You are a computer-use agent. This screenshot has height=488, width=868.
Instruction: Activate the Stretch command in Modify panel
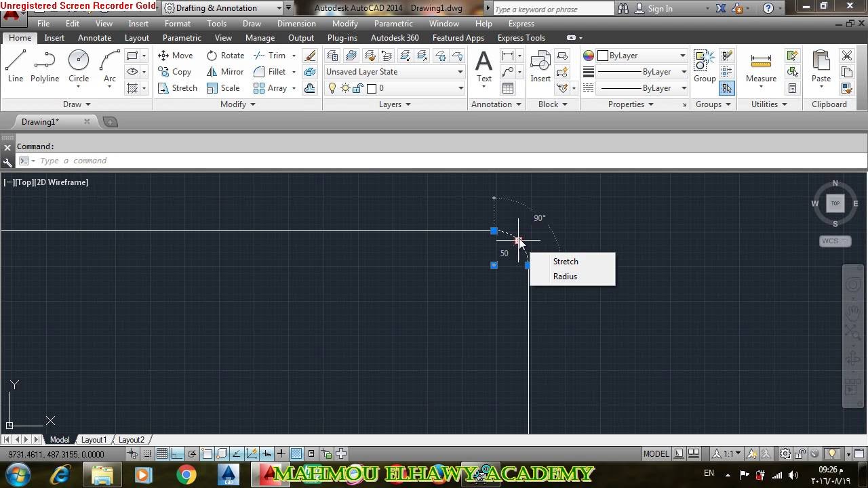pyautogui.click(x=178, y=88)
